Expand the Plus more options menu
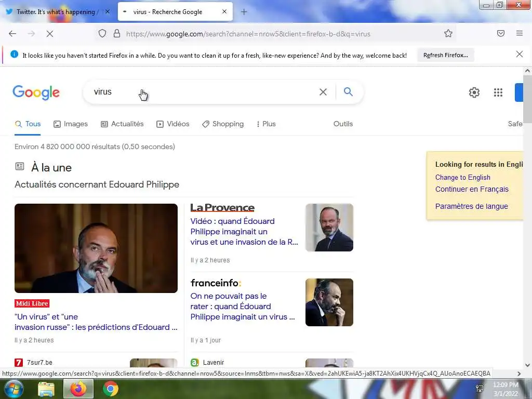This screenshot has height=399, width=532. pyautogui.click(x=266, y=124)
